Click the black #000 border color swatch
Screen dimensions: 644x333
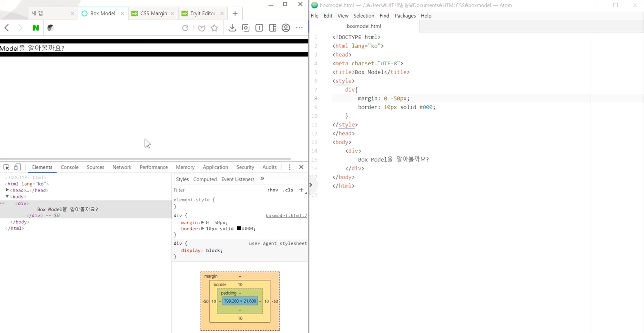pyautogui.click(x=239, y=228)
